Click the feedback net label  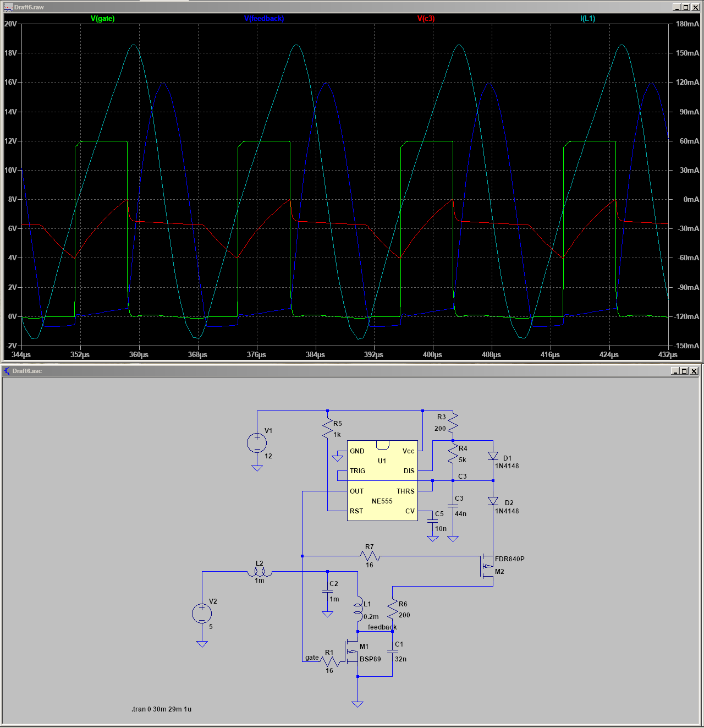382,627
